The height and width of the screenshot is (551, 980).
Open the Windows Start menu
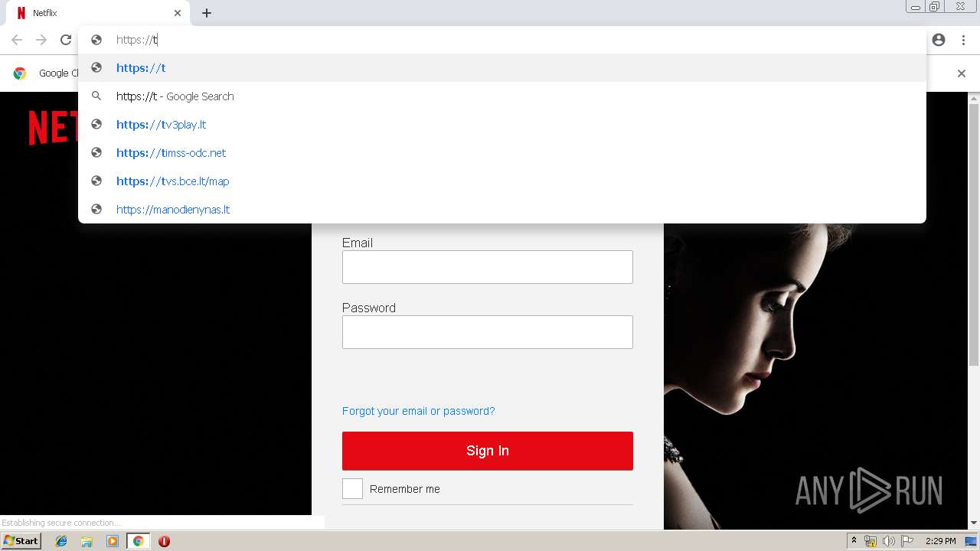click(x=21, y=541)
